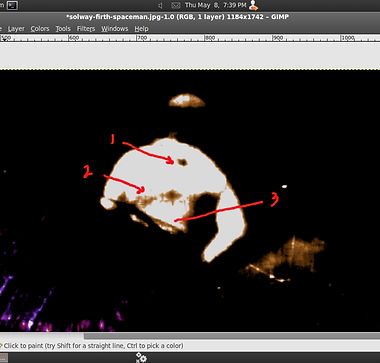Click the volume speaker icon
Screen dimensions: 380x363
(160, 5)
